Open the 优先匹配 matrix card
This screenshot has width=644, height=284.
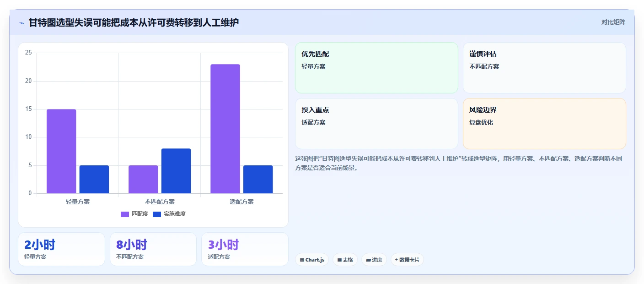click(x=376, y=68)
